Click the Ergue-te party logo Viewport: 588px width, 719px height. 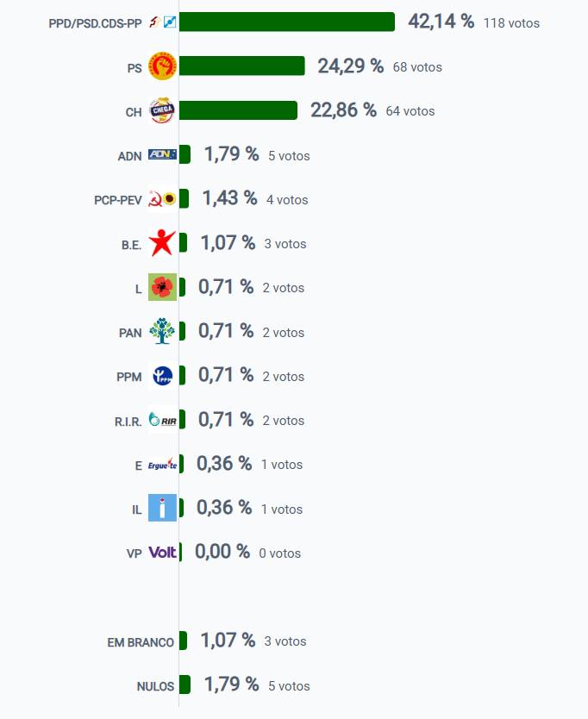click(162, 465)
